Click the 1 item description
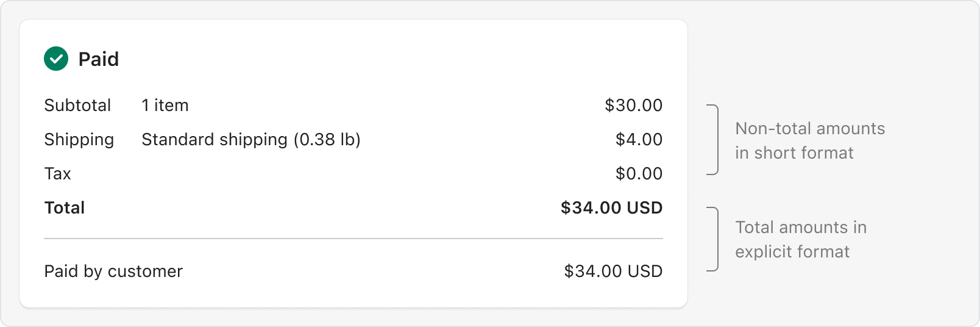This screenshot has width=980, height=327. [165, 105]
